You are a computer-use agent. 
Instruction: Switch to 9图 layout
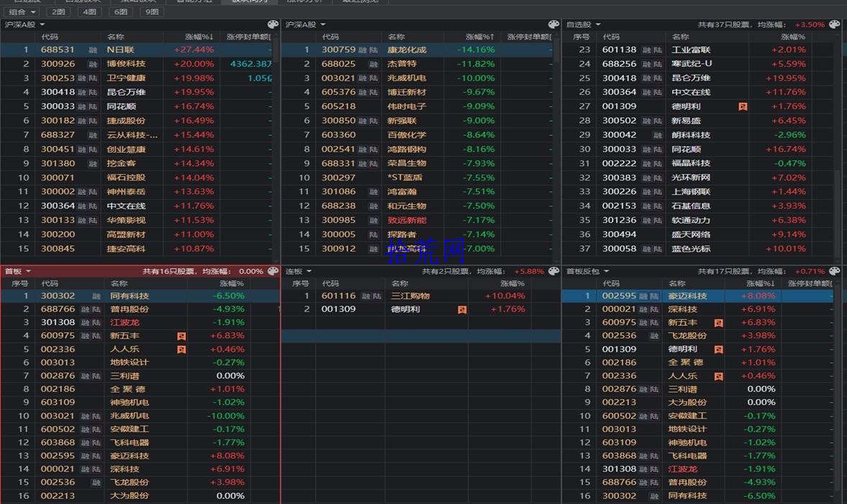153,12
